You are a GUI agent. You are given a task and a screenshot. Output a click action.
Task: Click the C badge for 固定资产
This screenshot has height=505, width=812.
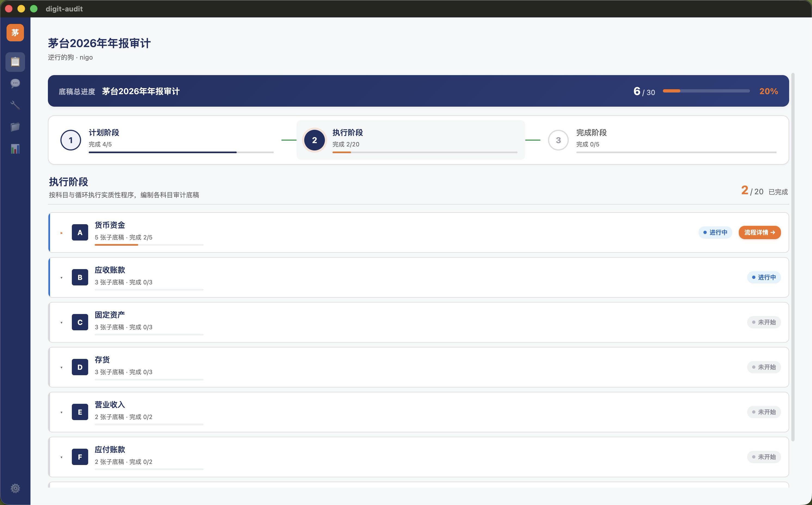pyautogui.click(x=80, y=322)
